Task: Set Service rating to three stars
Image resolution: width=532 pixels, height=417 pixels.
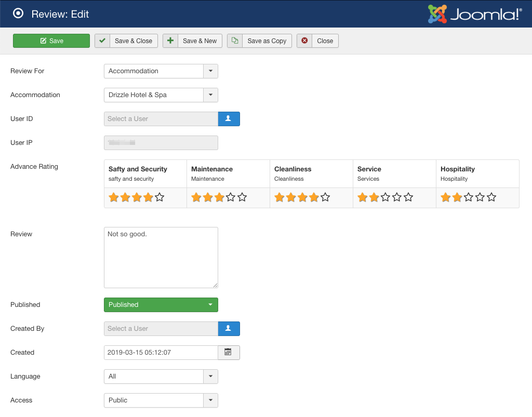Action: (385, 197)
